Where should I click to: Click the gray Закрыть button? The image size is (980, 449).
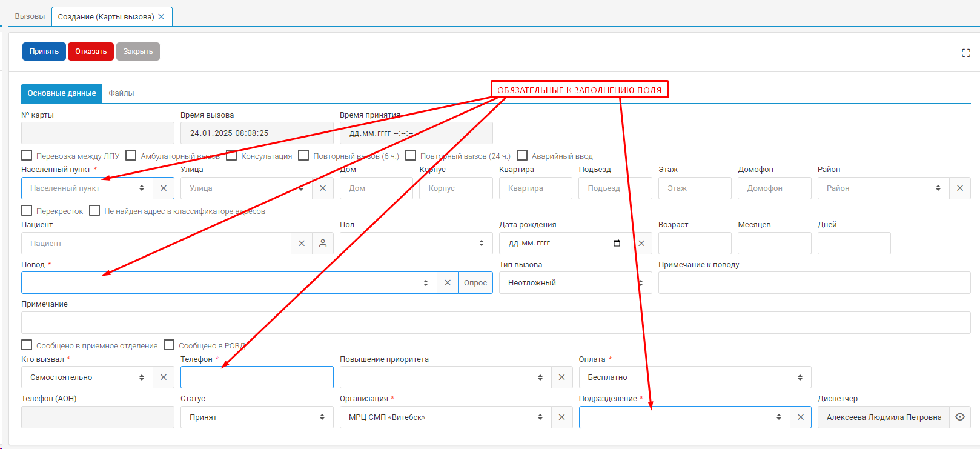(x=138, y=52)
